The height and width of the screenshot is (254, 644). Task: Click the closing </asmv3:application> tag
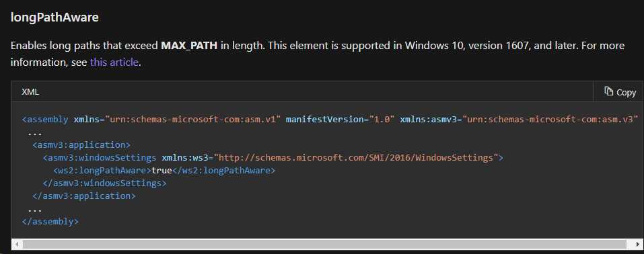click(x=84, y=196)
